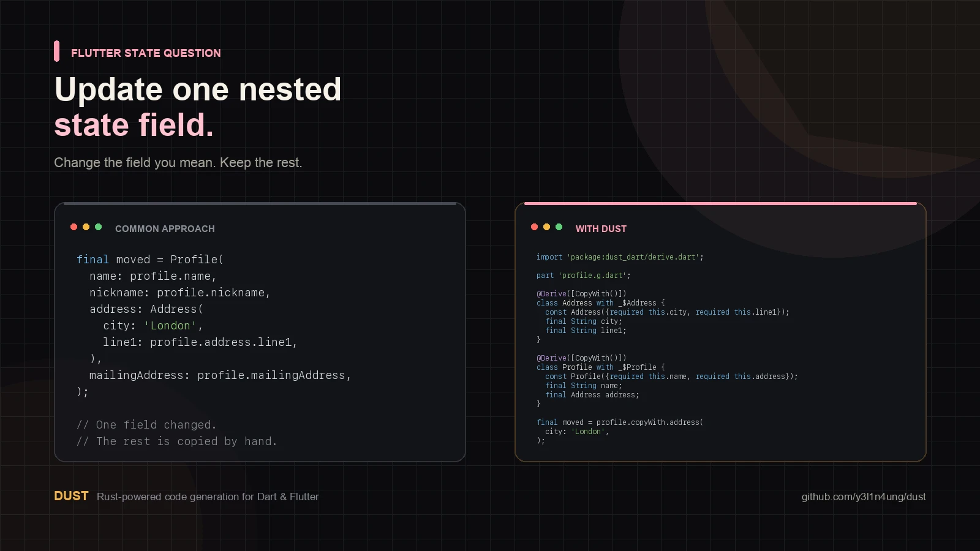Click the pink 'state field.' heading
This screenshot has height=551, width=980.
[x=134, y=125]
